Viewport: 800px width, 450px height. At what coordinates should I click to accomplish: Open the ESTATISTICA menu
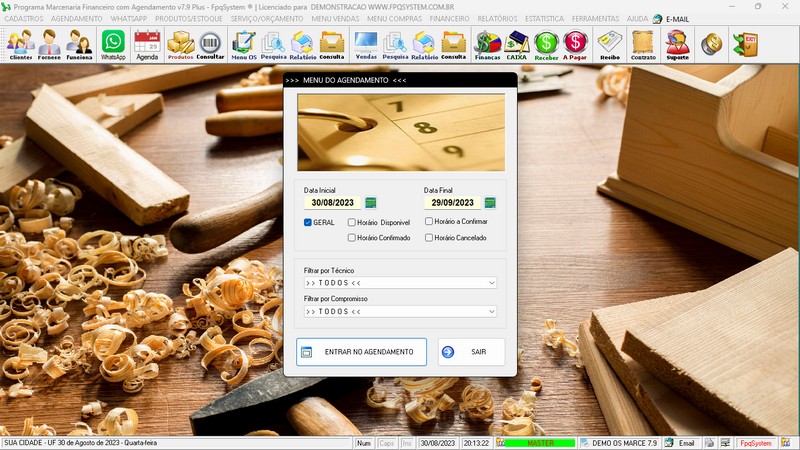click(544, 19)
